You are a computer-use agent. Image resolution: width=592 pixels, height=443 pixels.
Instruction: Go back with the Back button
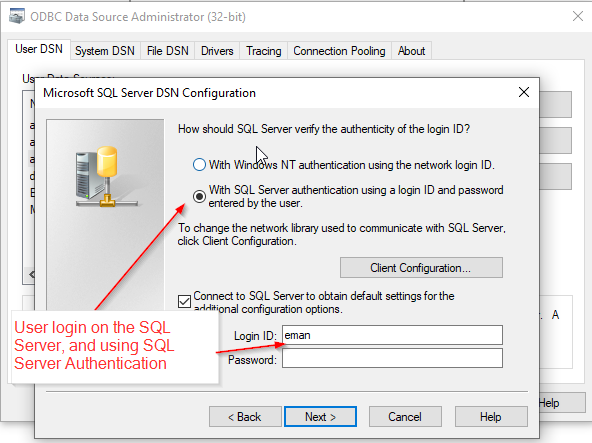pyautogui.click(x=245, y=417)
